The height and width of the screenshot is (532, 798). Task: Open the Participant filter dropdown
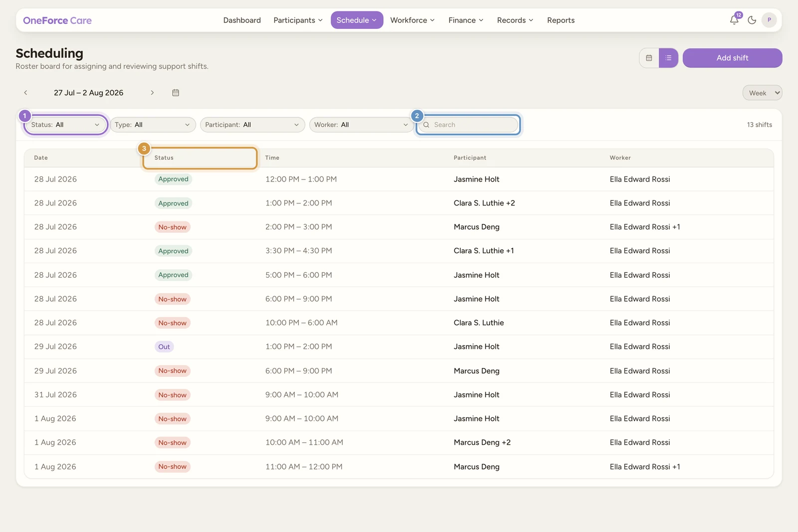pos(252,125)
